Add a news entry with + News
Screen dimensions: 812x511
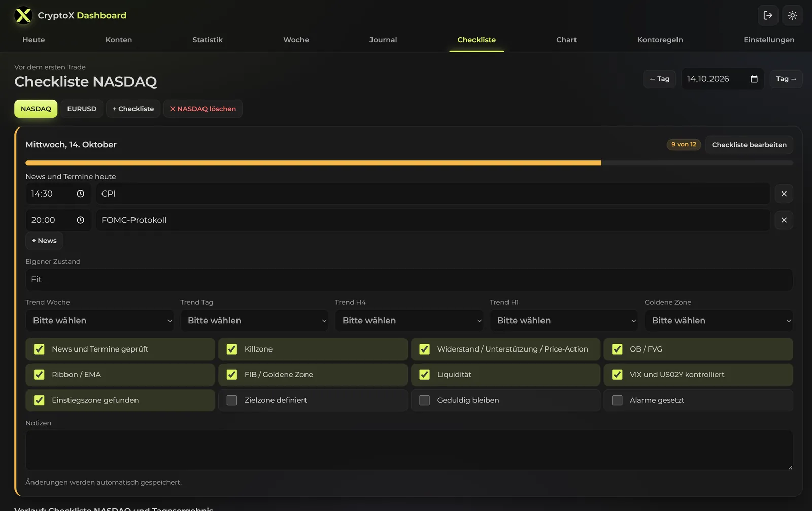point(44,241)
